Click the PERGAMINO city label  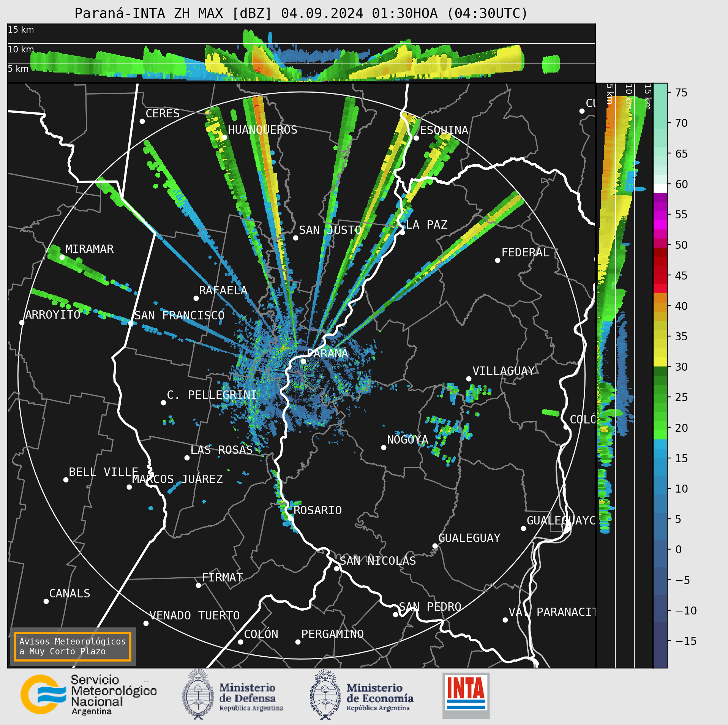point(332,634)
